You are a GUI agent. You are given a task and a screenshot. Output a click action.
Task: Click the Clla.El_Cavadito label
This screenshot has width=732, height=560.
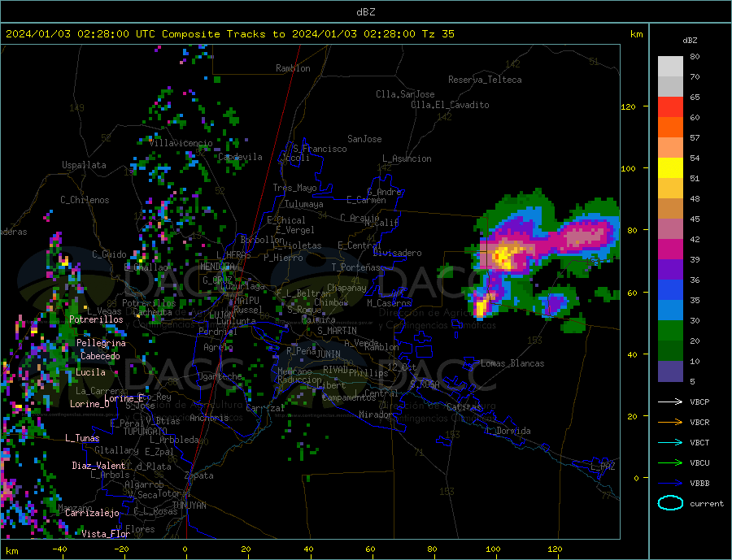(450, 105)
